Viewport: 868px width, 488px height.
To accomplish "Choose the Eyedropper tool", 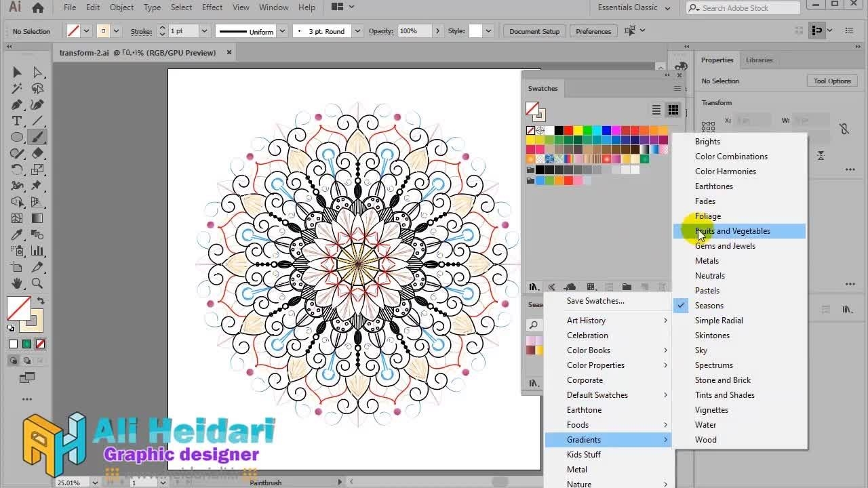I will point(17,235).
